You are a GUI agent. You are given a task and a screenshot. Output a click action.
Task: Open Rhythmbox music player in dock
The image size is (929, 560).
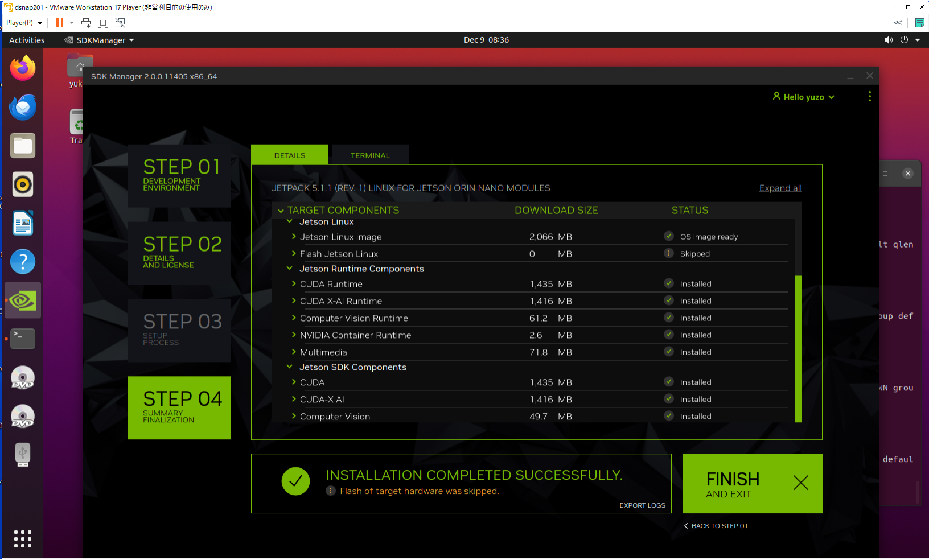click(23, 184)
